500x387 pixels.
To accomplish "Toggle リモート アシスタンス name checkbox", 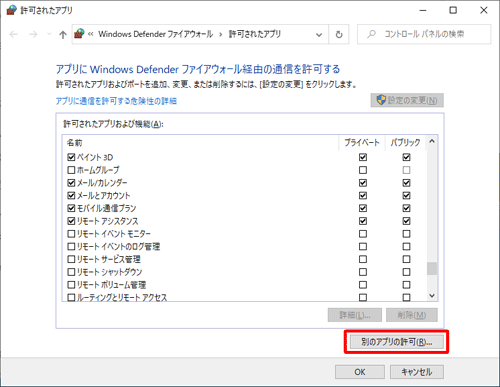I will (x=71, y=221).
